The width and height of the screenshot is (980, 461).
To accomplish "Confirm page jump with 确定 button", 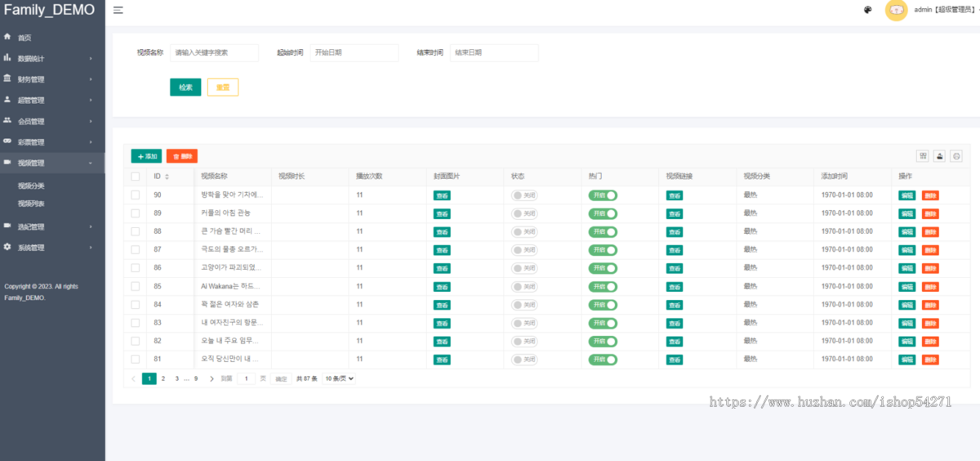I will (x=281, y=379).
